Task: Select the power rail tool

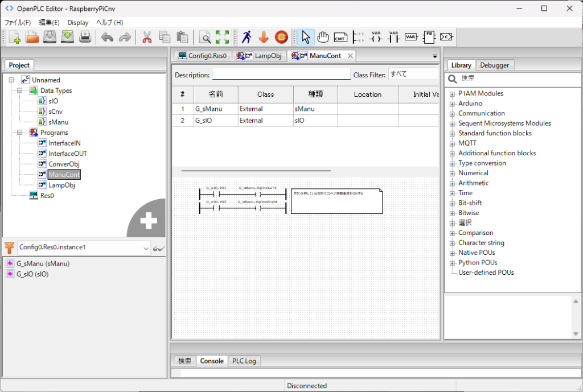Action: (359, 37)
